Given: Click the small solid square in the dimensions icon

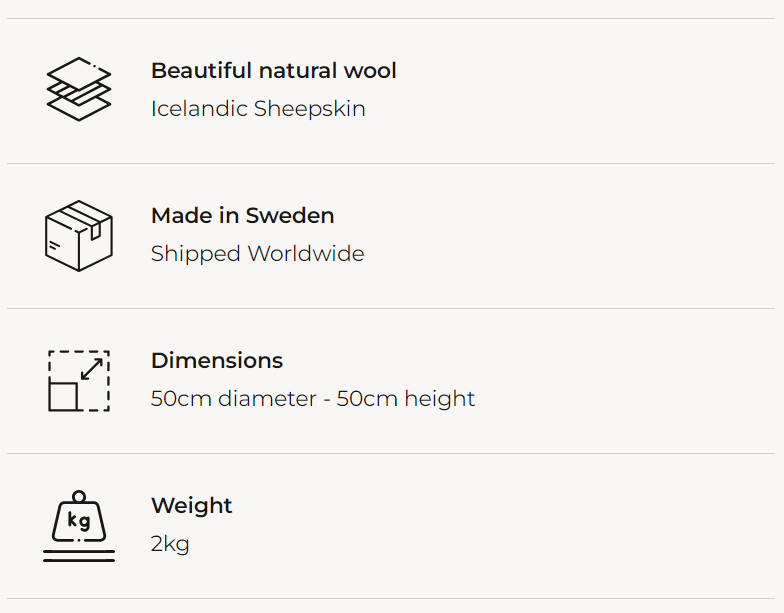Looking at the screenshot, I should [64, 396].
